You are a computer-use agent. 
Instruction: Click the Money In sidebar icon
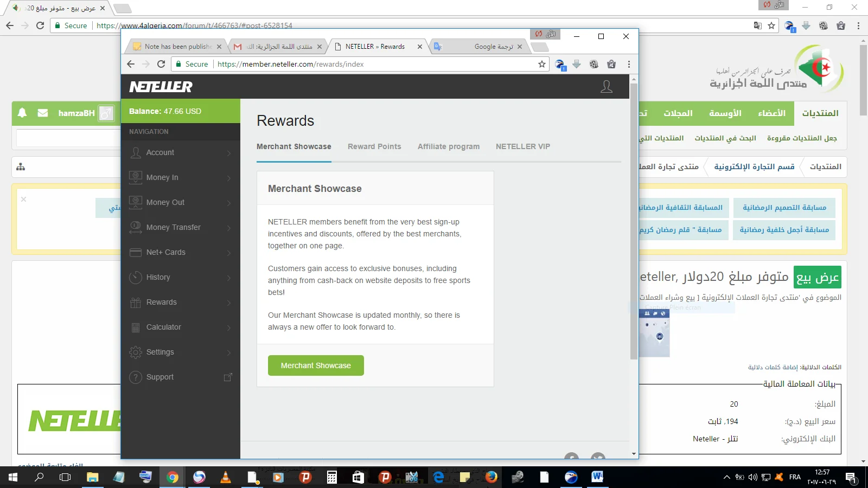136,177
